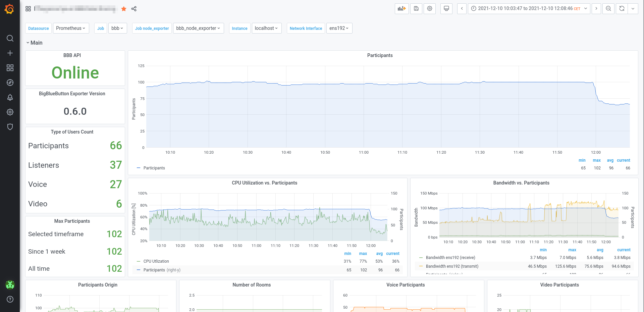Open Video Participants panel menu

[559, 285]
